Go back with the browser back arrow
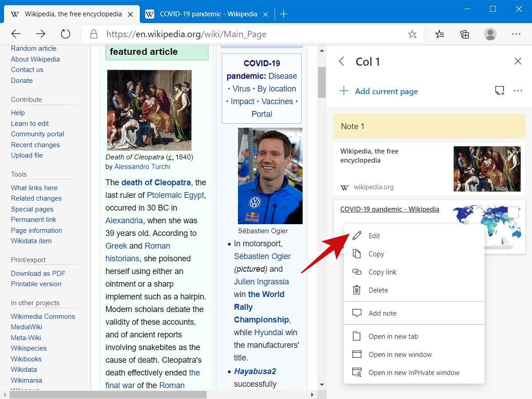The image size is (532, 399). tap(16, 34)
